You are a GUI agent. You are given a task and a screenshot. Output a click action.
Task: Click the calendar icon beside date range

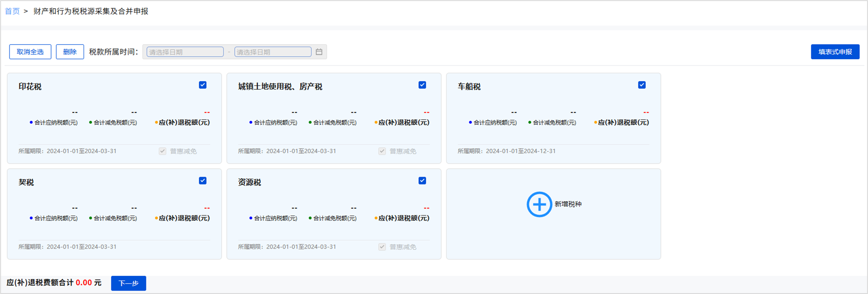[x=319, y=52]
